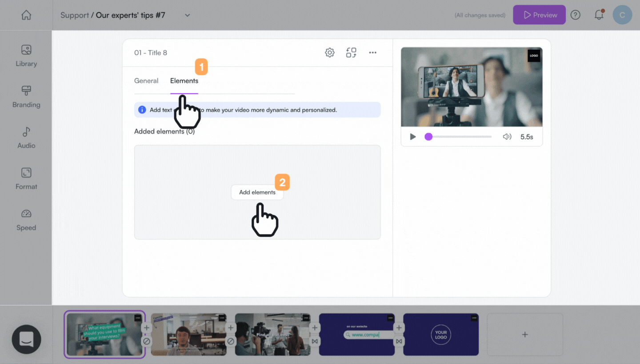Image resolution: width=640 pixels, height=364 pixels.
Task: Open the scene three-dots more menu
Action: [373, 53]
